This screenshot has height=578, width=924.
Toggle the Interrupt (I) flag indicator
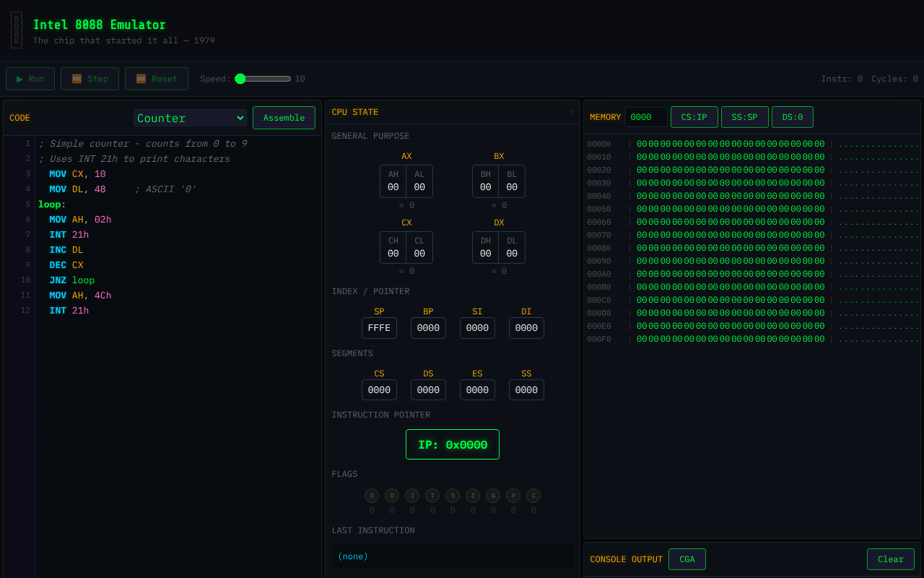[x=412, y=496]
